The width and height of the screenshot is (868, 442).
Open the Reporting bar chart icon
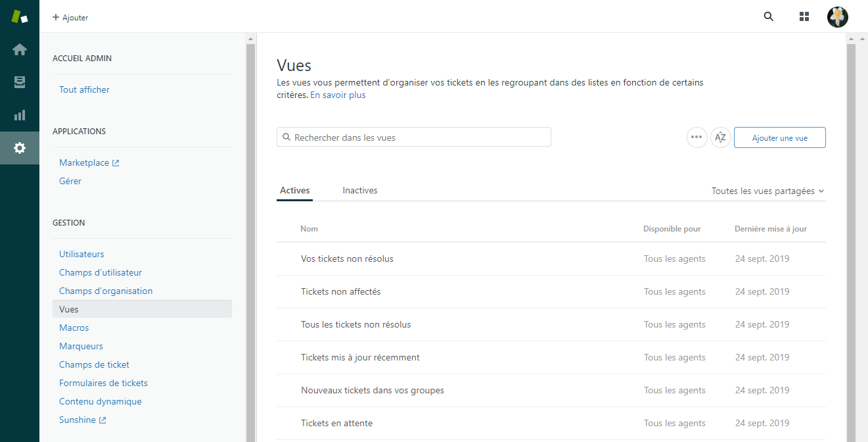(x=20, y=115)
